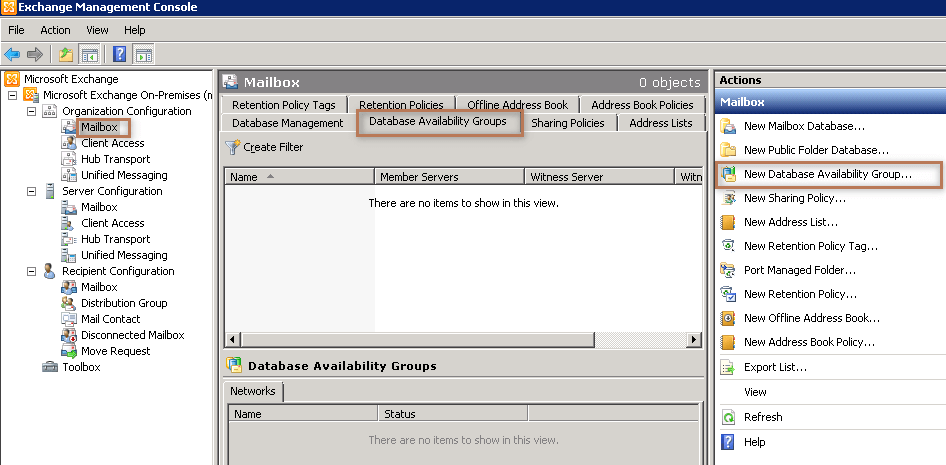Click the Back arrow toolbar icon
This screenshot has width=946, height=465.
click(12, 54)
